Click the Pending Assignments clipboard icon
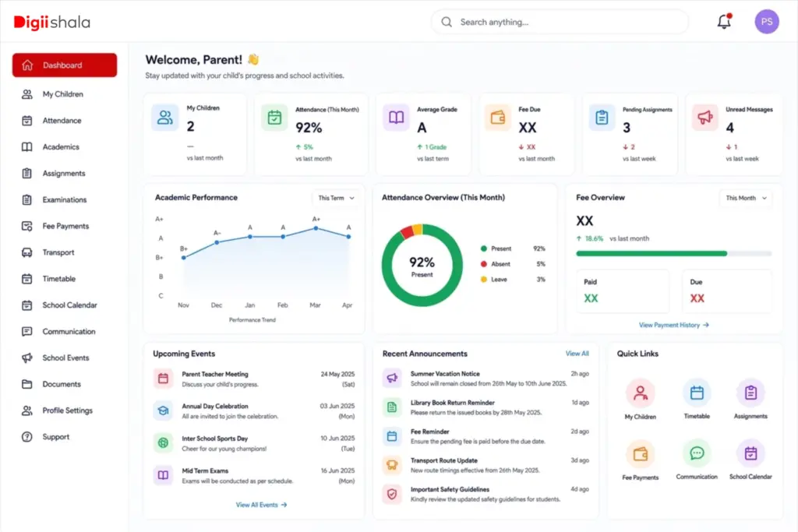This screenshot has height=532, width=798. [x=602, y=118]
